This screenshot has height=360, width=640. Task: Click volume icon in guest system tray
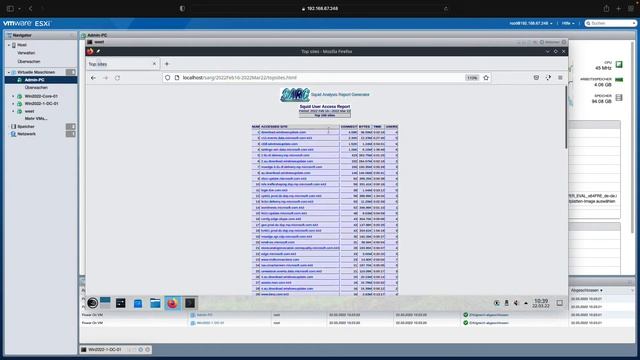[x=516, y=303]
